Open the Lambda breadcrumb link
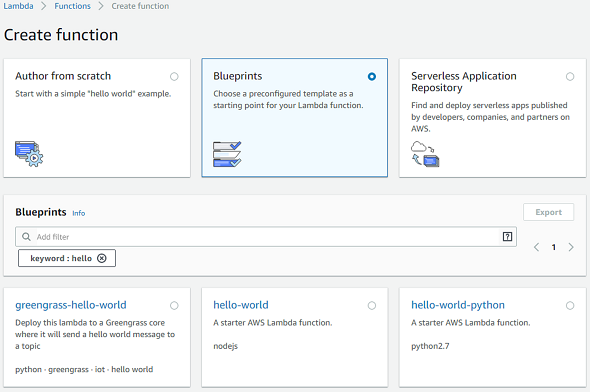The height and width of the screenshot is (392, 590). [x=18, y=6]
